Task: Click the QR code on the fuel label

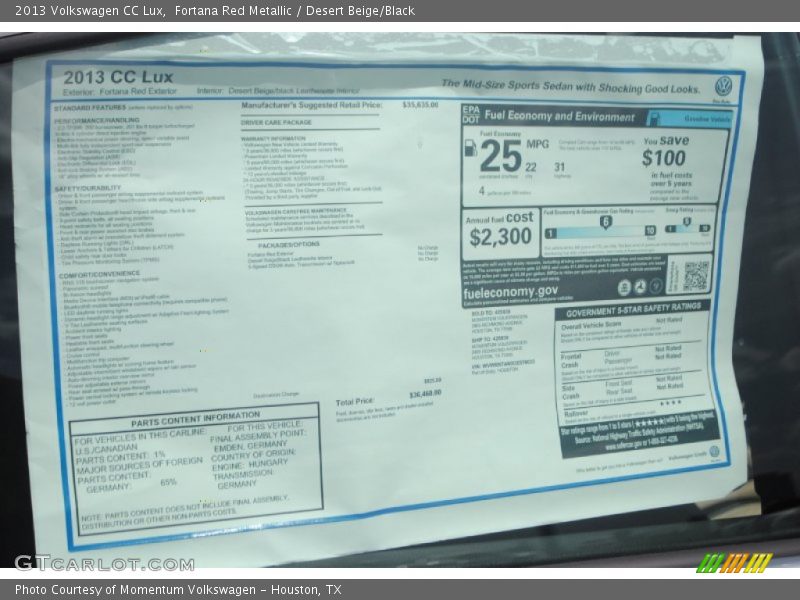Action: 696,276
